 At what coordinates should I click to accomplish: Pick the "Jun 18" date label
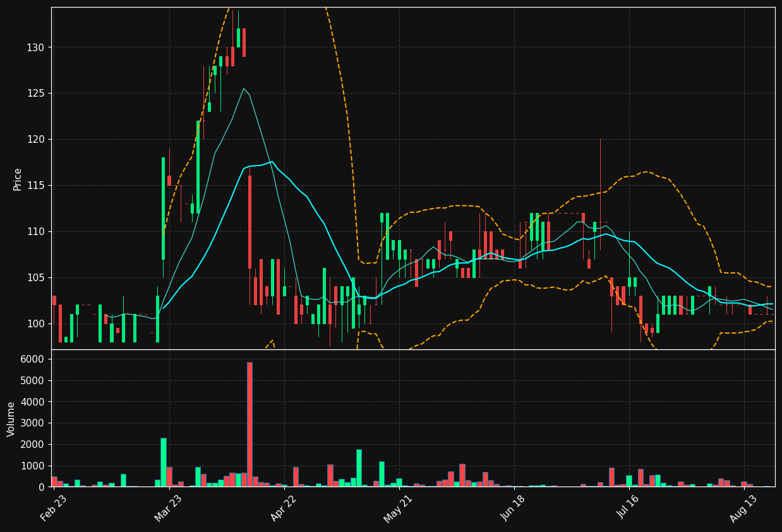click(x=513, y=508)
